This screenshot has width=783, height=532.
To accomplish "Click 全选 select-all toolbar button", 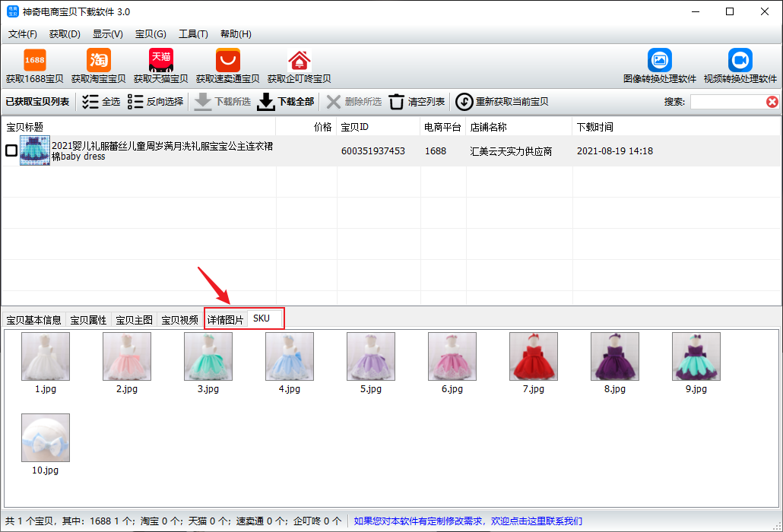I will (101, 102).
